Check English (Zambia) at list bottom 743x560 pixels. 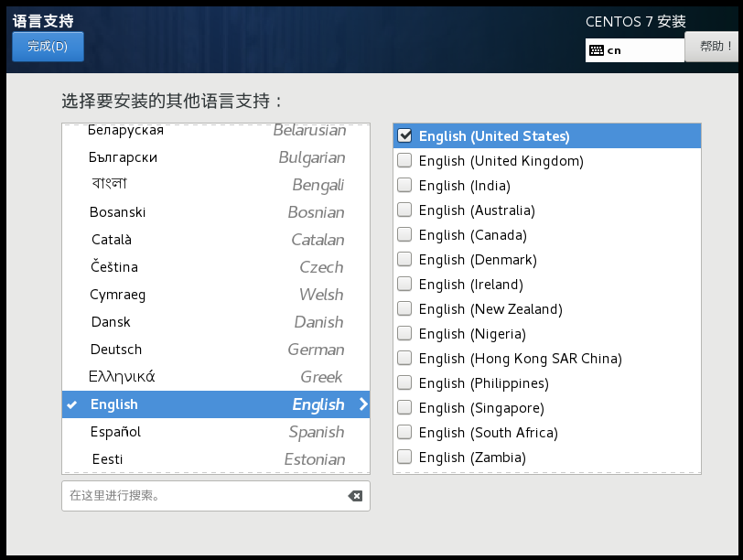(404, 457)
